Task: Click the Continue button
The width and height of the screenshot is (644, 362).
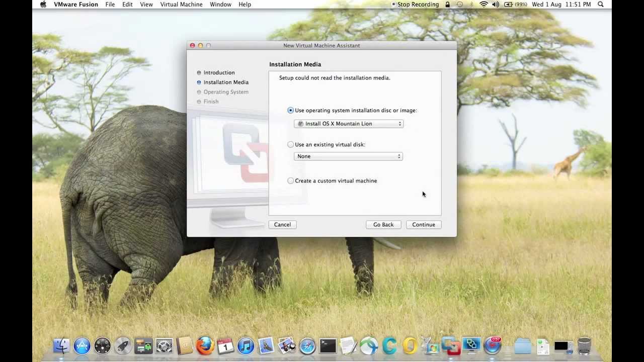Action: tap(424, 225)
